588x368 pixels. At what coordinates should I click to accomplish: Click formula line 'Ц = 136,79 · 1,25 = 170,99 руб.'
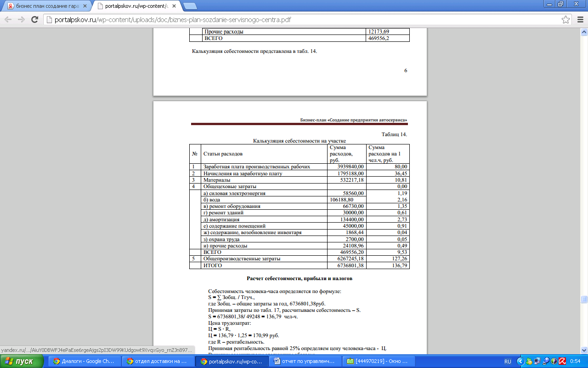pyautogui.click(x=243, y=335)
